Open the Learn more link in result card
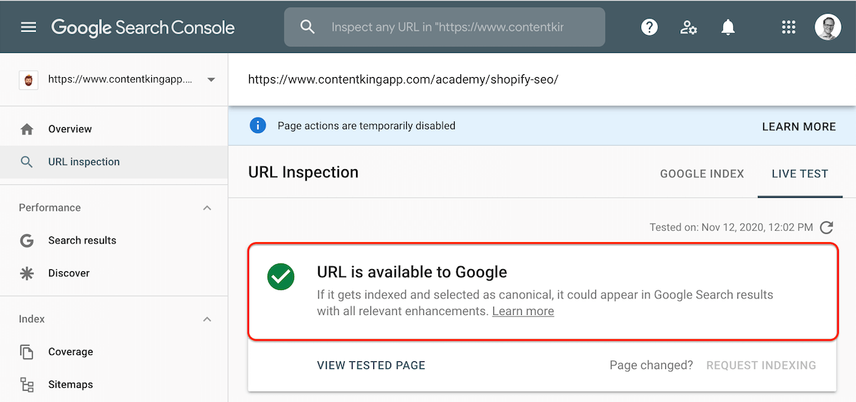856x402 pixels. tap(523, 311)
